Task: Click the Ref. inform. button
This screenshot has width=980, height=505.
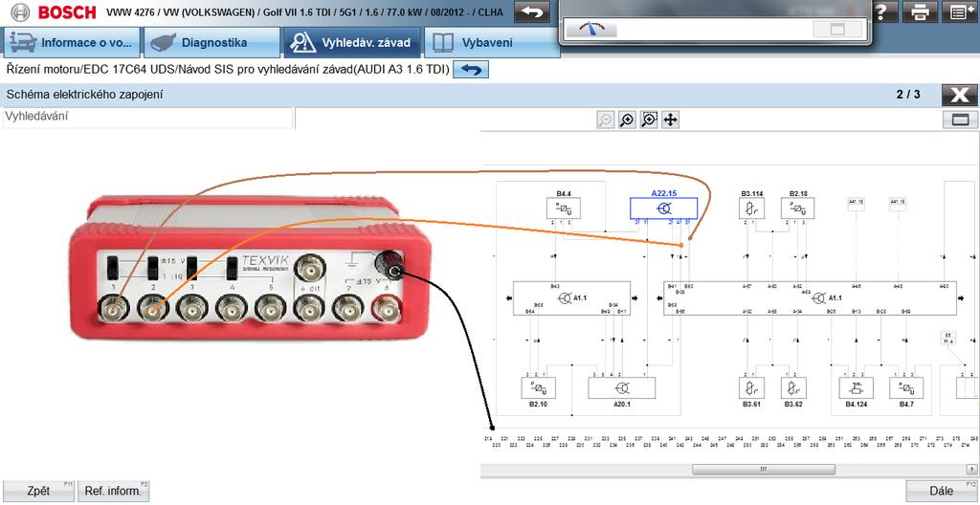Action: [114, 491]
